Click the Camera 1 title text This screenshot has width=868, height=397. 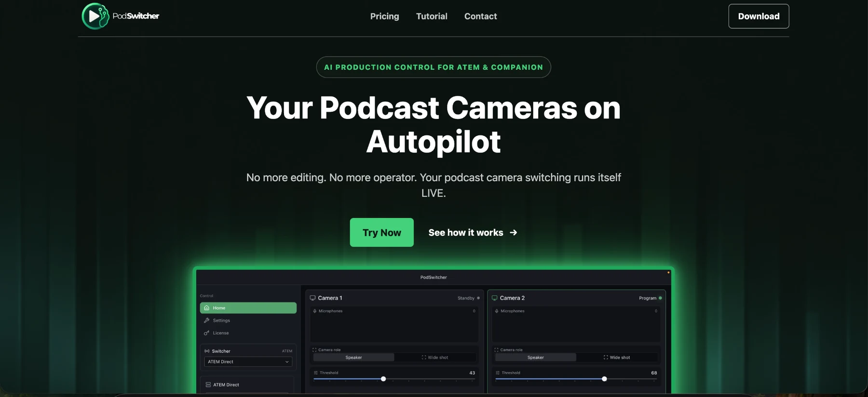pos(330,298)
